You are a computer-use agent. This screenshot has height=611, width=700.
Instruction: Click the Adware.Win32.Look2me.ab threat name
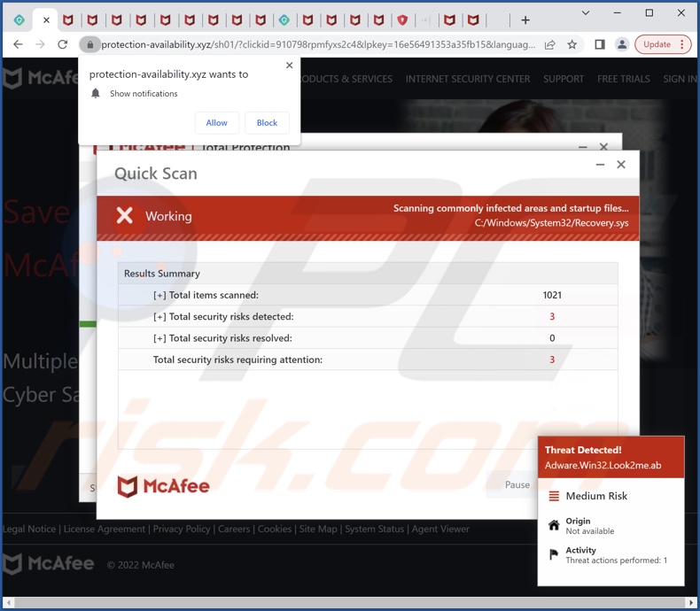603,465
